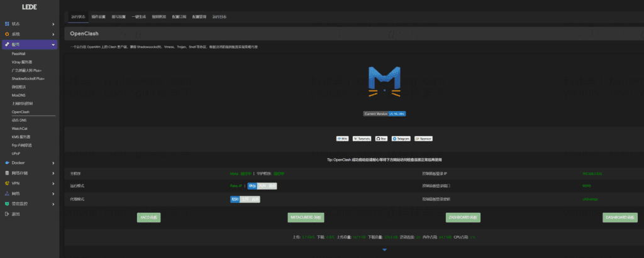Image resolution: width=644 pixels, height=258 pixels.
Task: Select TUN running mode
Action: [262, 186]
